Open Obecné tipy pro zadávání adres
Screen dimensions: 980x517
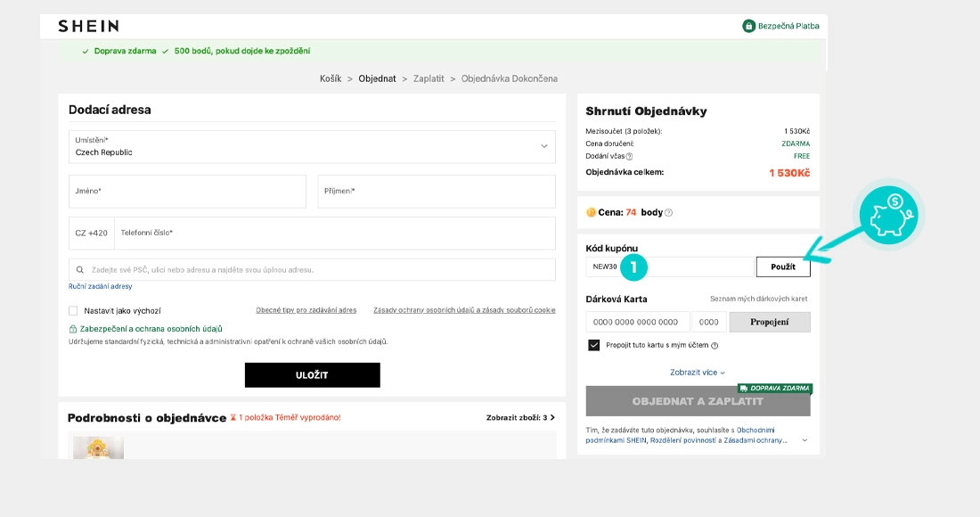(x=306, y=310)
